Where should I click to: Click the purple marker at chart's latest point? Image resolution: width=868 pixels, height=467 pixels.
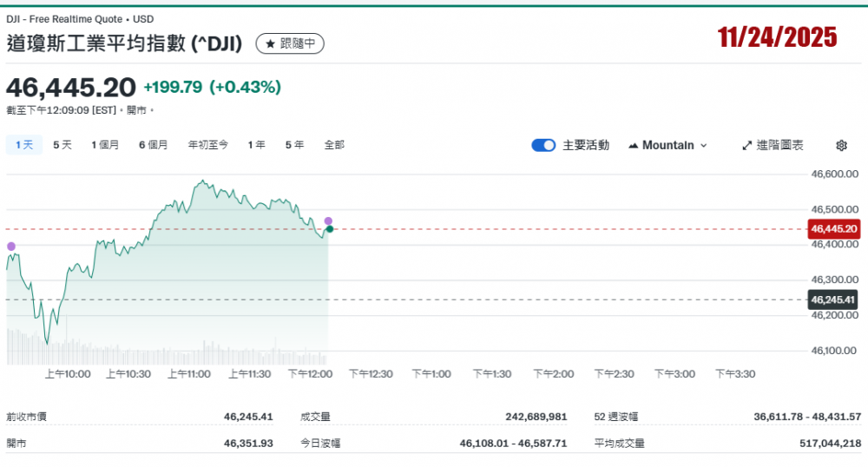328,220
